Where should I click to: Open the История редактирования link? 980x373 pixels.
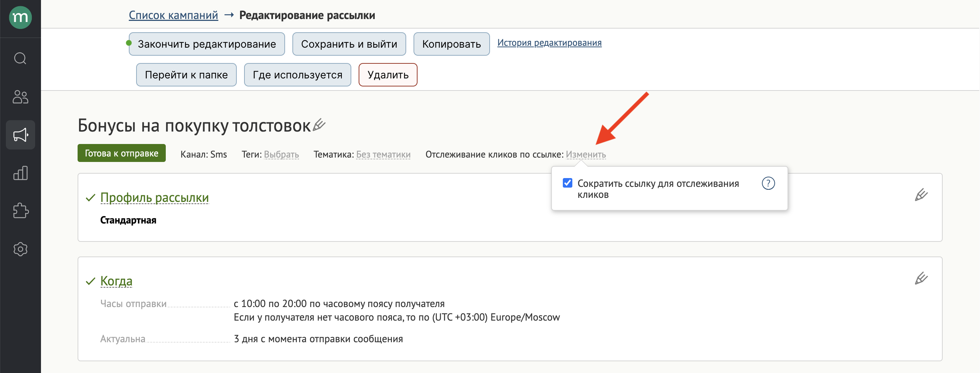tap(549, 43)
